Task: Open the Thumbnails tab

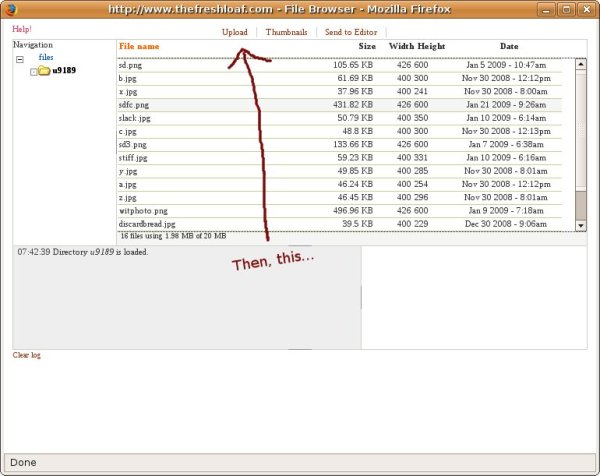Action: (x=286, y=32)
